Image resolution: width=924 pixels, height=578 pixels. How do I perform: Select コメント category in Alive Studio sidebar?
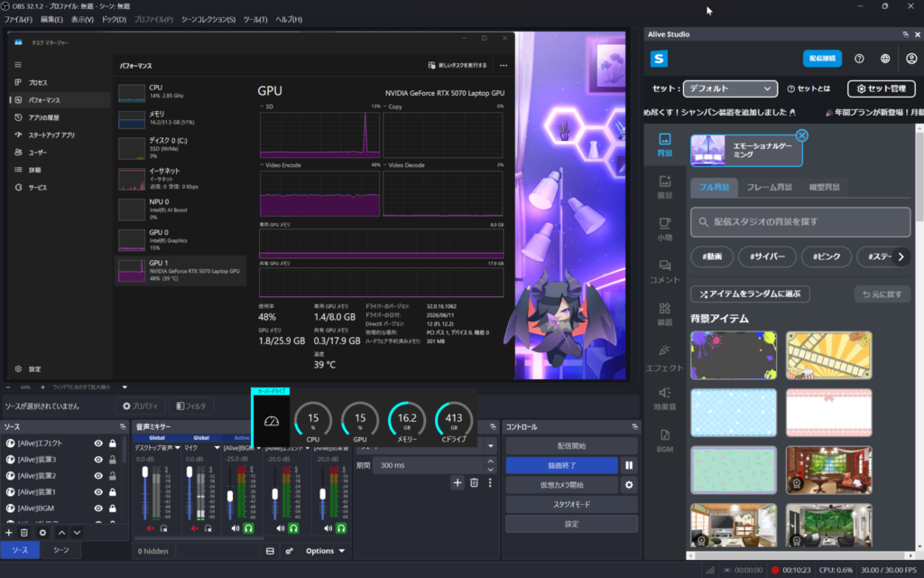[x=665, y=272]
